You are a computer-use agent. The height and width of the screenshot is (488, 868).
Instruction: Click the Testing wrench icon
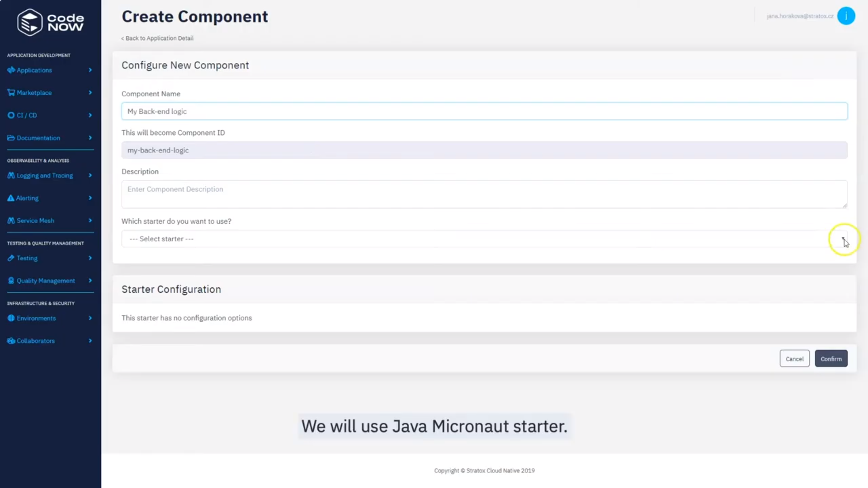(x=10, y=258)
